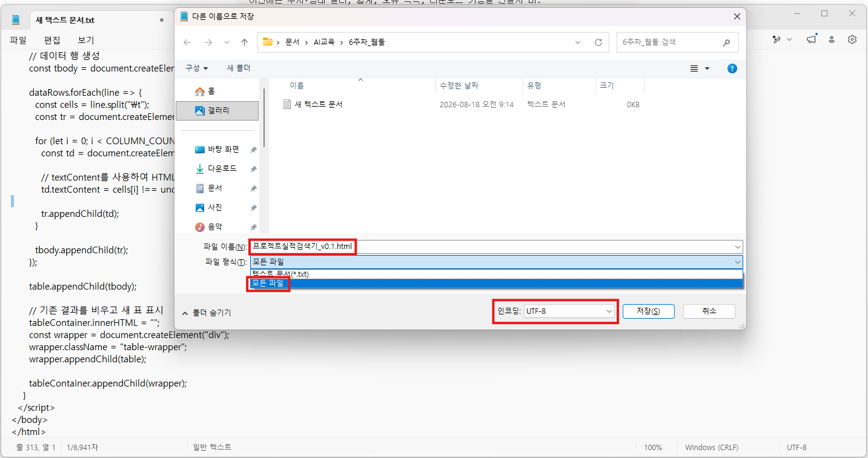Click UTF-8 encoding in Notepad status bar
Image resolution: width=868 pixels, height=458 pixels.
pyautogui.click(x=797, y=448)
